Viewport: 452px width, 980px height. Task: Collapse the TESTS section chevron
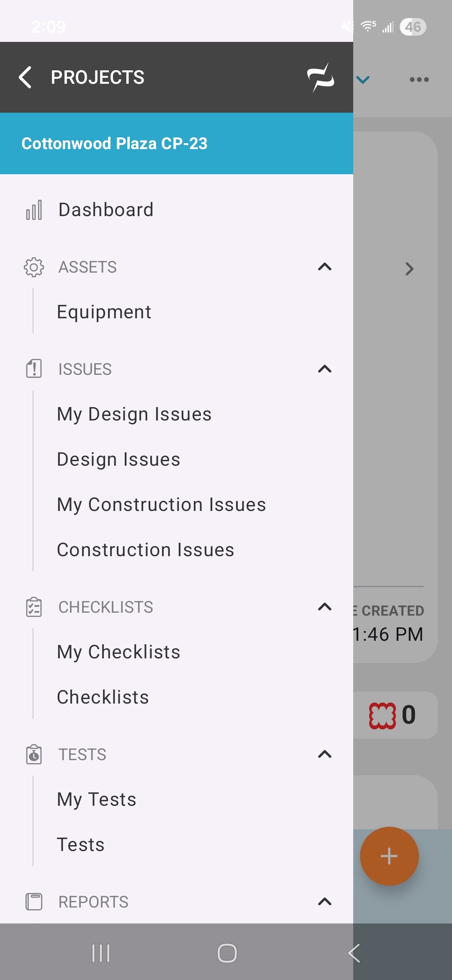tap(325, 754)
